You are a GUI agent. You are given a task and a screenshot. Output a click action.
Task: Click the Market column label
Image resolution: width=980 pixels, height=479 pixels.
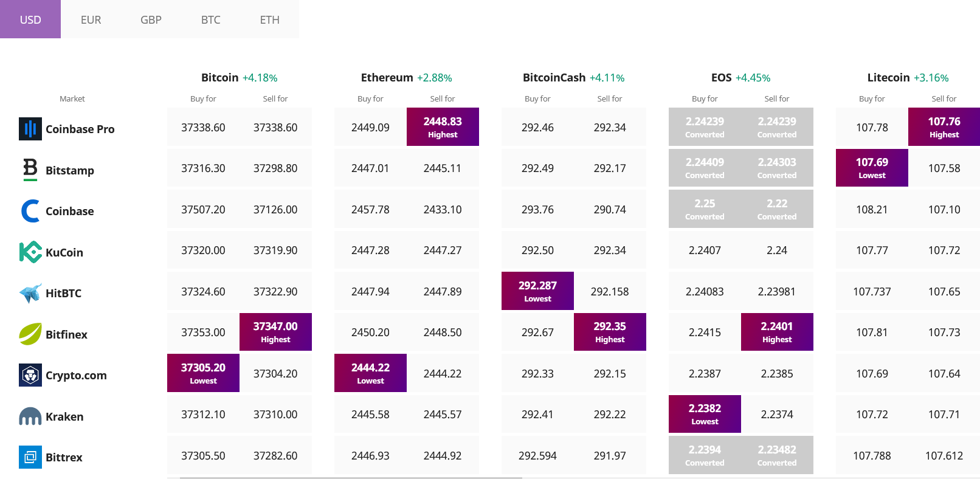click(72, 98)
